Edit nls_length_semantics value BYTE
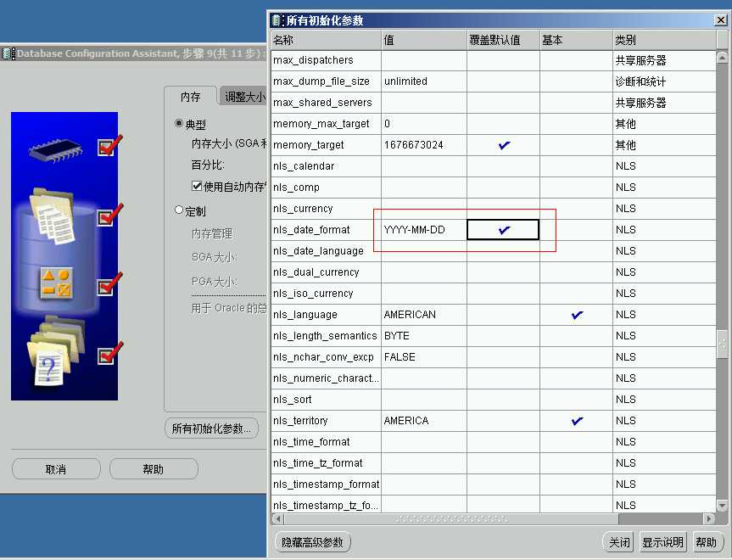Viewport: 732px width, 560px height. click(424, 336)
